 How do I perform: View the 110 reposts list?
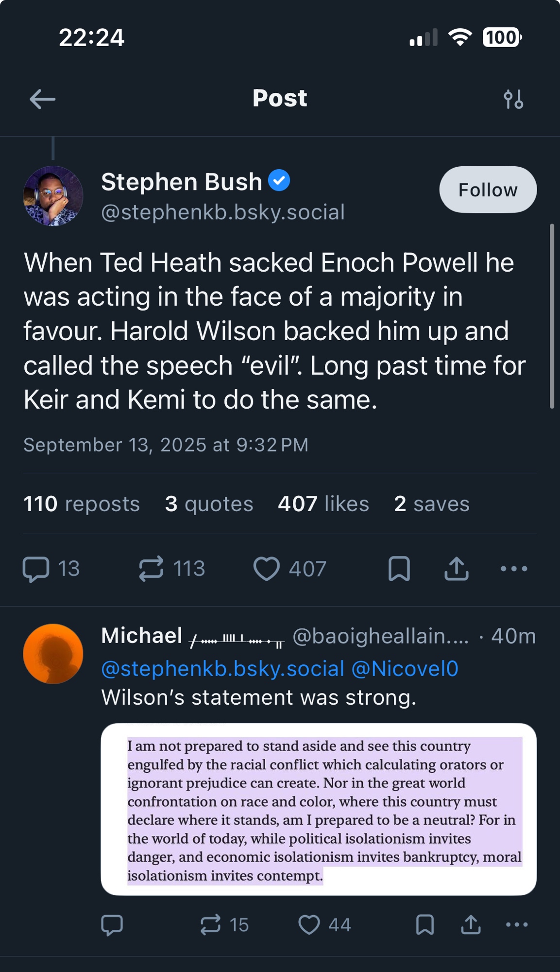[82, 504]
